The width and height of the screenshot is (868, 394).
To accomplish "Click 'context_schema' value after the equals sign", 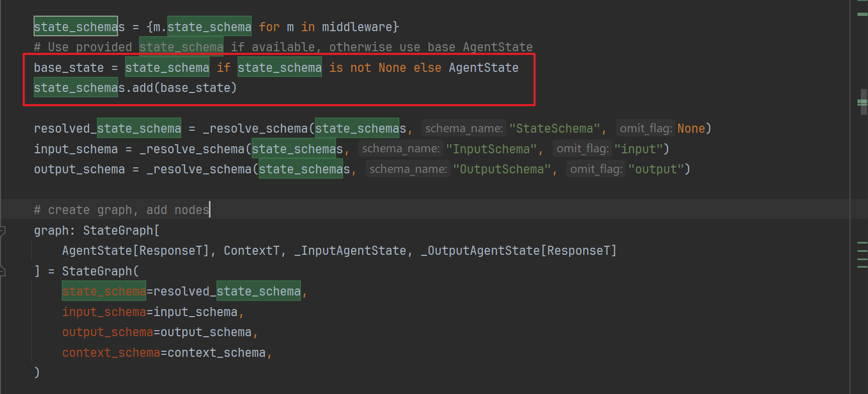I will 216,353.
